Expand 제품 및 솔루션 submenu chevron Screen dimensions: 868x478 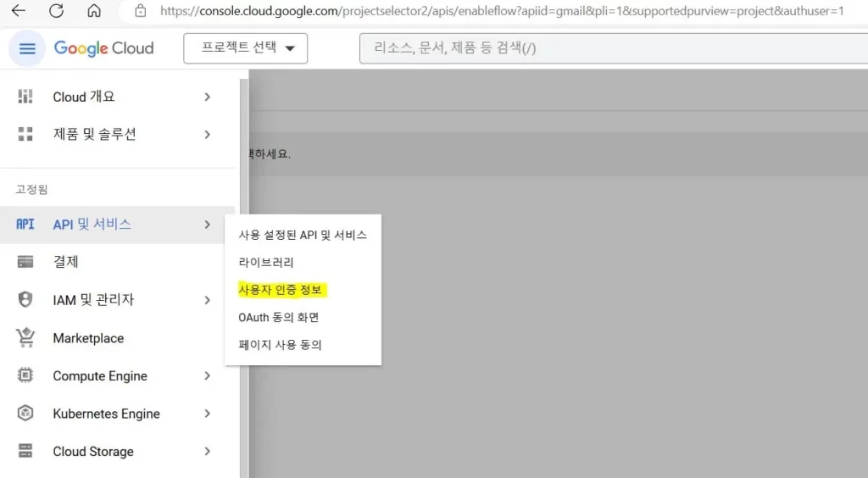207,135
